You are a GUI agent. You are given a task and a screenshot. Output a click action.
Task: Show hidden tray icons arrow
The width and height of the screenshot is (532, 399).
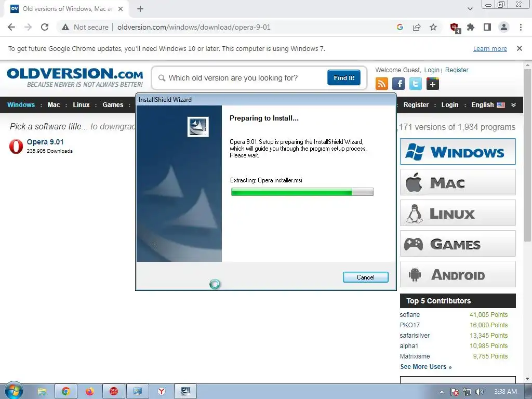(442, 392)
